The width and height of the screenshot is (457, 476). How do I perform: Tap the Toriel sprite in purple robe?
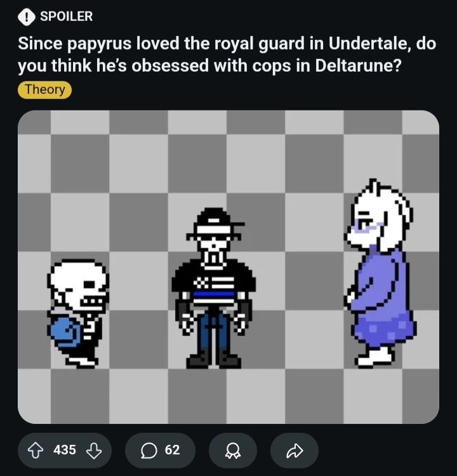point(380,273)
